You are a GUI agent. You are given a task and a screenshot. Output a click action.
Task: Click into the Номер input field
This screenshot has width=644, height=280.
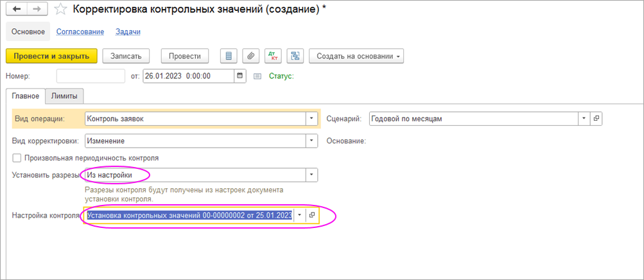pyautogui.click(x=91, y=76)
